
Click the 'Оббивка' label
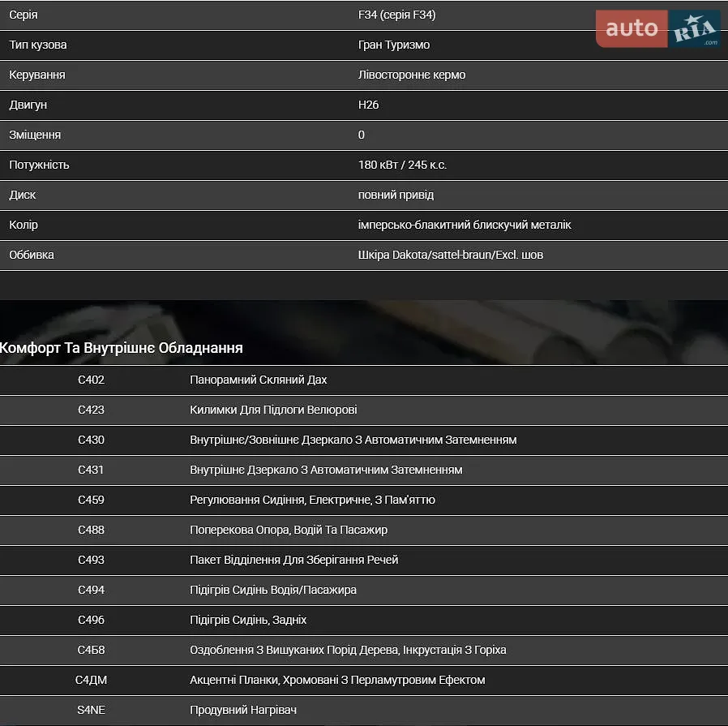coord(32,255)
